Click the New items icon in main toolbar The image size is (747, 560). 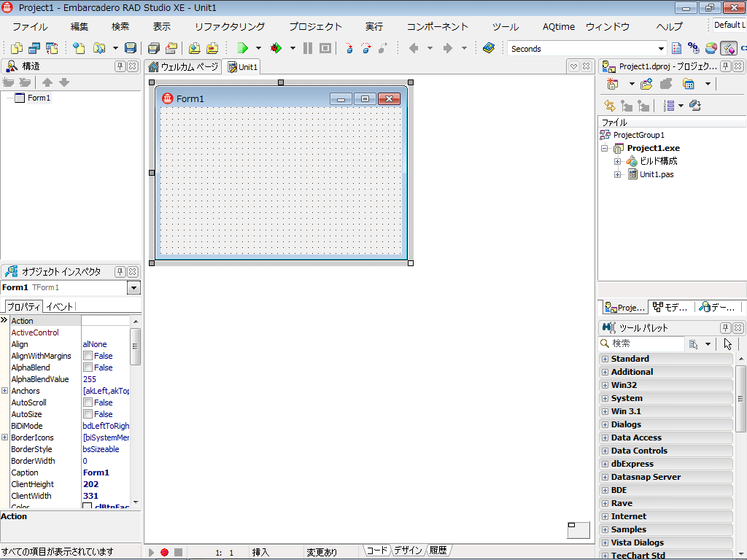click(79, 48)
